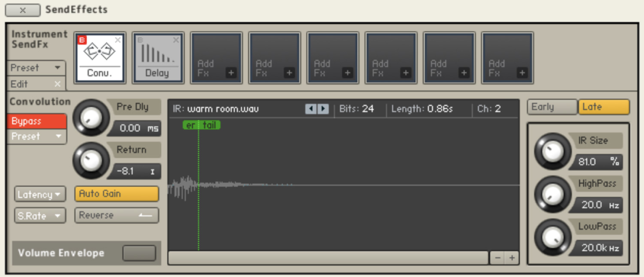Open the Instrument SendFx Preset menu
The image size is (644, 277).
click(x=36, y=67)
